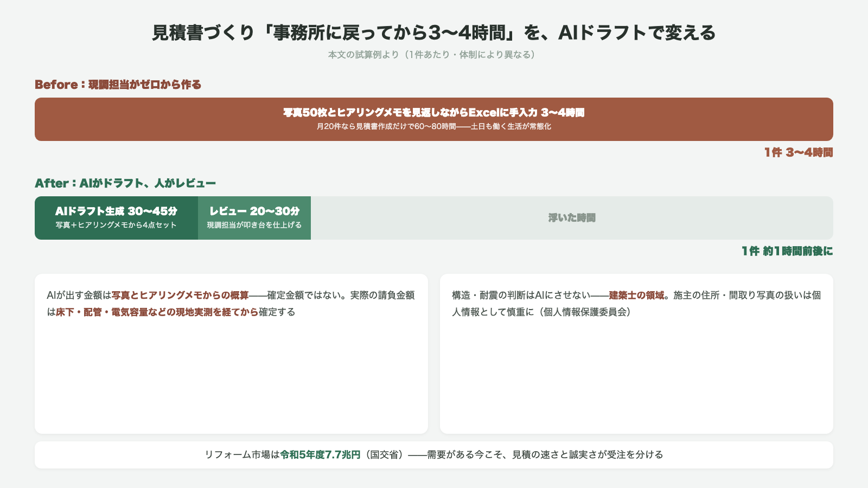Click the red Before bar about Excel手入力
This screenshot has width=868, height=488.
coord(434,119)
